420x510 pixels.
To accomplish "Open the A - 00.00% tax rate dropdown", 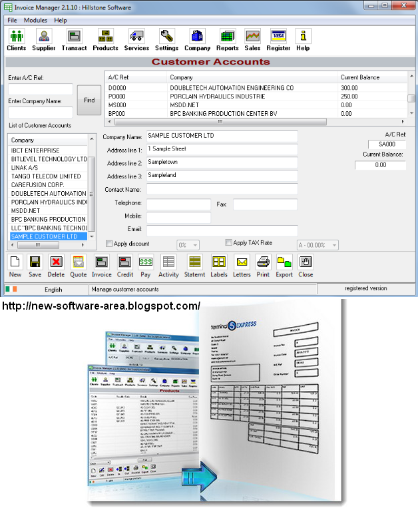I will point(317,245).
